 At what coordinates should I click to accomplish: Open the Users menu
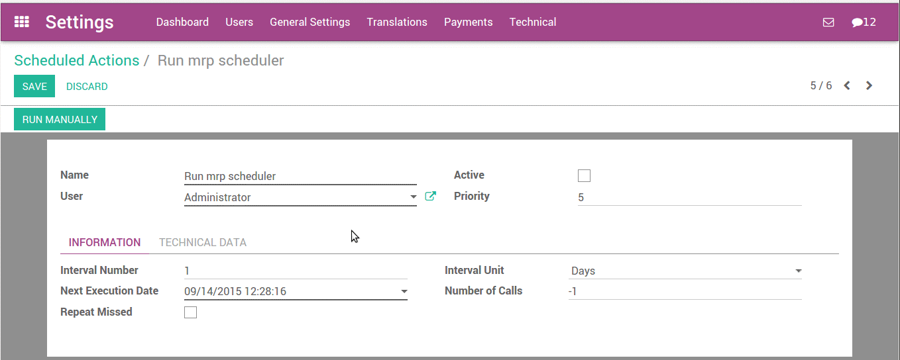tap(239, 22)
